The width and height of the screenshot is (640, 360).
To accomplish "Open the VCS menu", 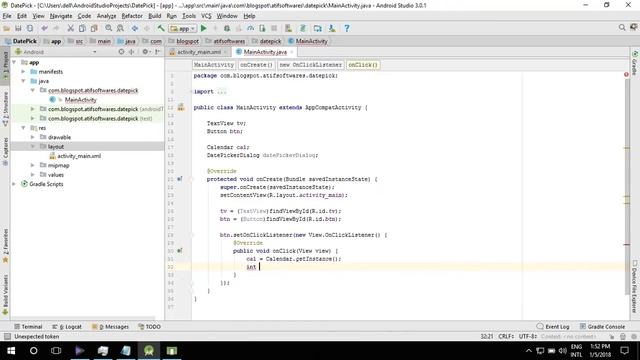I will coord(206,16).
